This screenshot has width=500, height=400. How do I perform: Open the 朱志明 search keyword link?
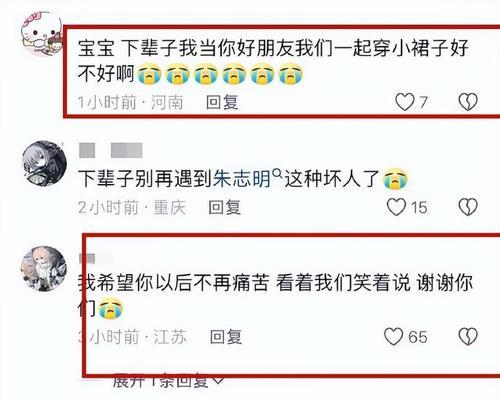241,179
